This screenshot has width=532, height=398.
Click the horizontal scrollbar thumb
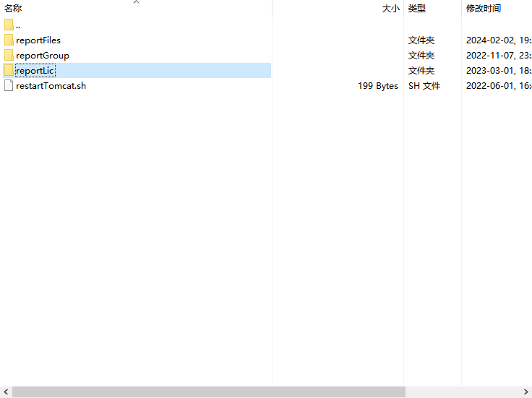click(x=209, y=392)
